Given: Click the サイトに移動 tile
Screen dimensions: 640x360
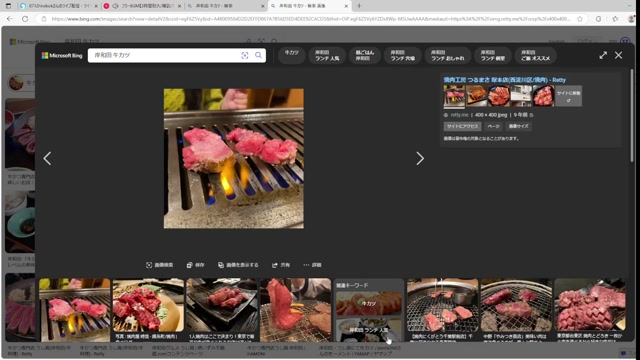Looking at the screenshot, I should (x=569, y=96).
